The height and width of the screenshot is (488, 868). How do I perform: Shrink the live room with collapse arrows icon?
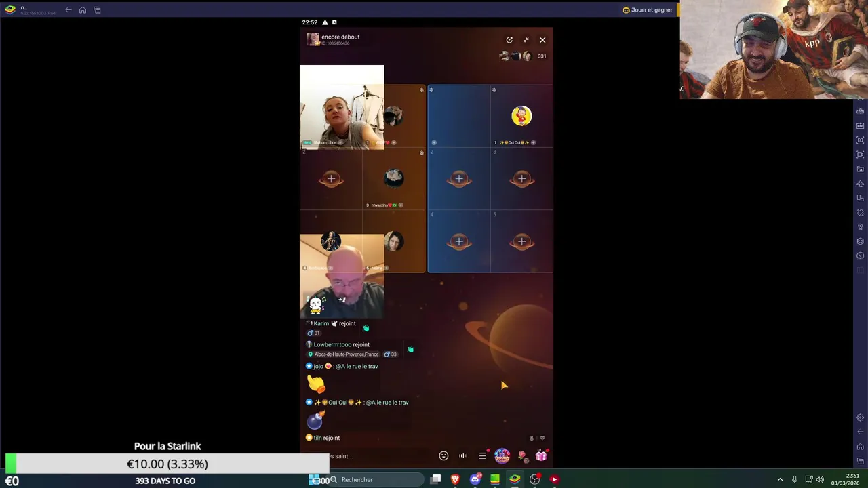[526, 40]
